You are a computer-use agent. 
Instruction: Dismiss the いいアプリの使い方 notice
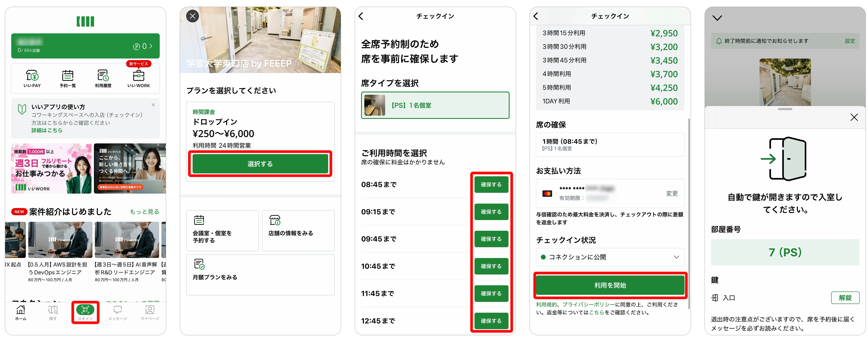[x=153, y=105]
